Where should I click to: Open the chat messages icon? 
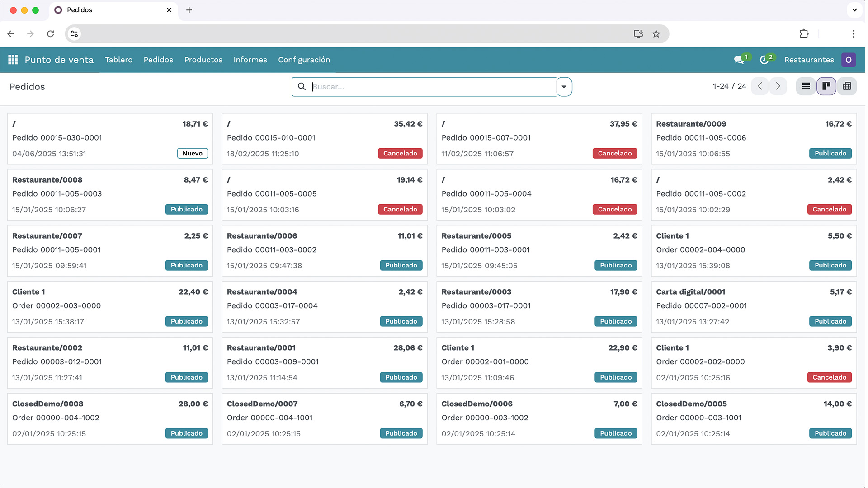[x=739, y=60]
